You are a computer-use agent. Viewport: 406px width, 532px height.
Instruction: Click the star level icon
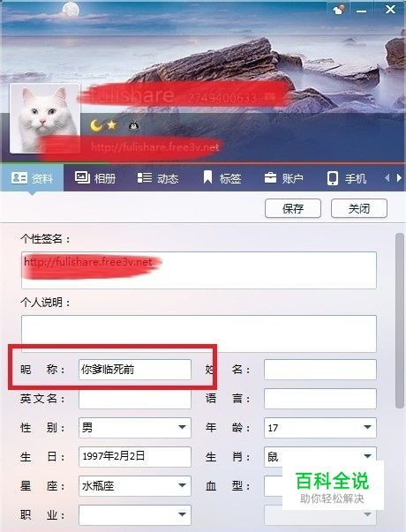click(x=112, y=125)
